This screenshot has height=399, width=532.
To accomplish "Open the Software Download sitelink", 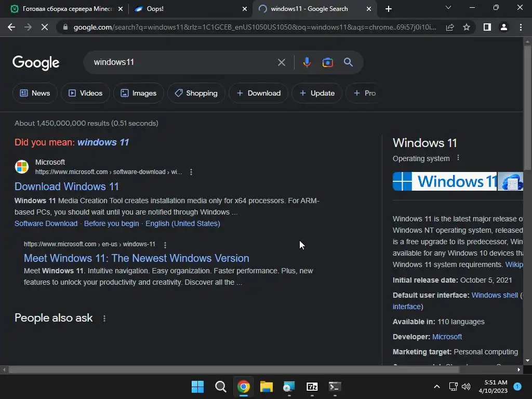I will [x=46, y=223].
